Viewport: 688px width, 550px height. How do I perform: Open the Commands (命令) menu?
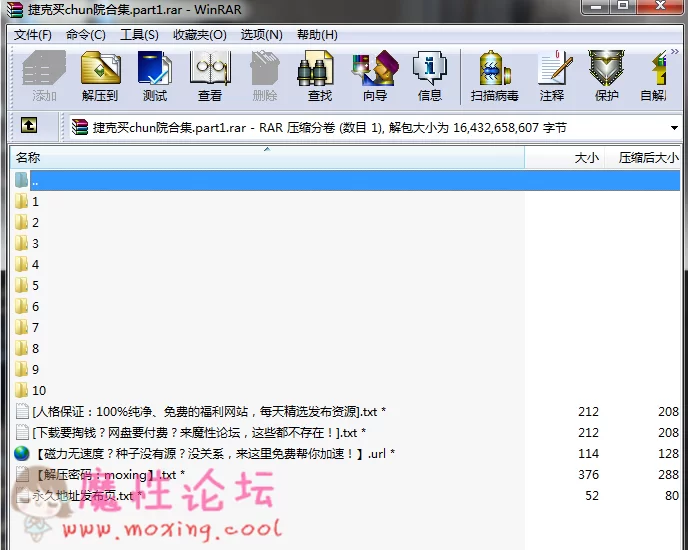[86, 35]
